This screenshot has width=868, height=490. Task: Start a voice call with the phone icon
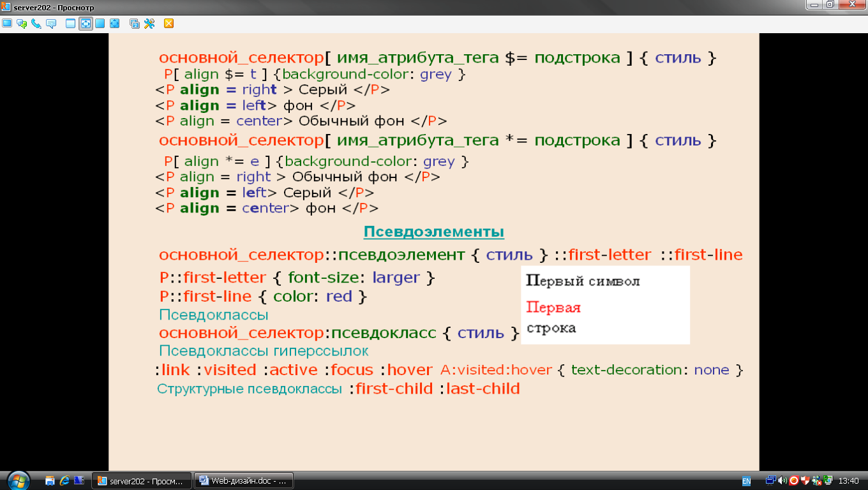36,24
